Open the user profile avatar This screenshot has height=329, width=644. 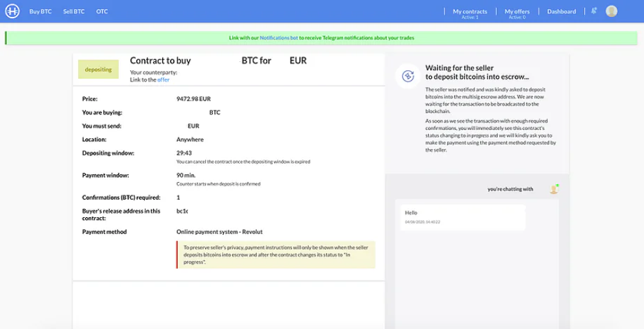(612, 11)
